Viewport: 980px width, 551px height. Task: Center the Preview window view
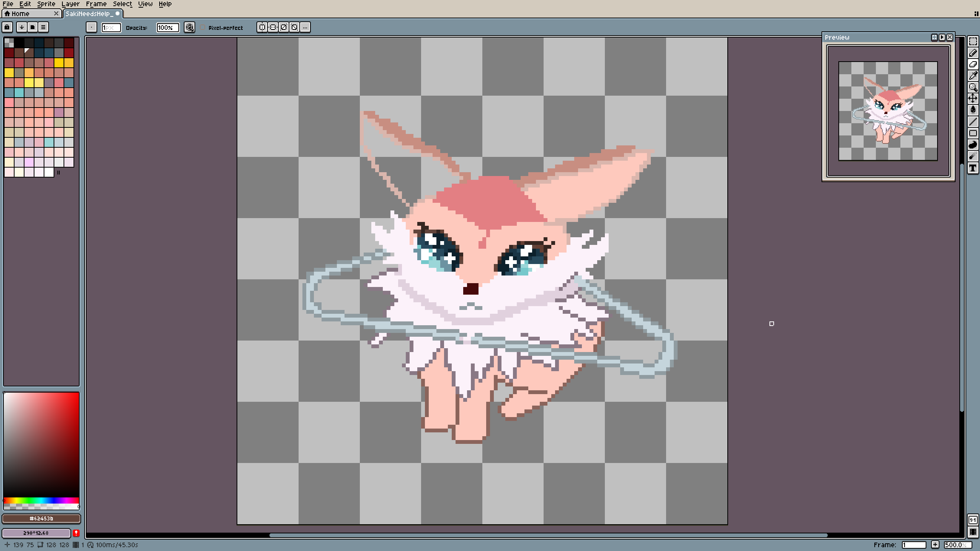click(x=934, y=37)
